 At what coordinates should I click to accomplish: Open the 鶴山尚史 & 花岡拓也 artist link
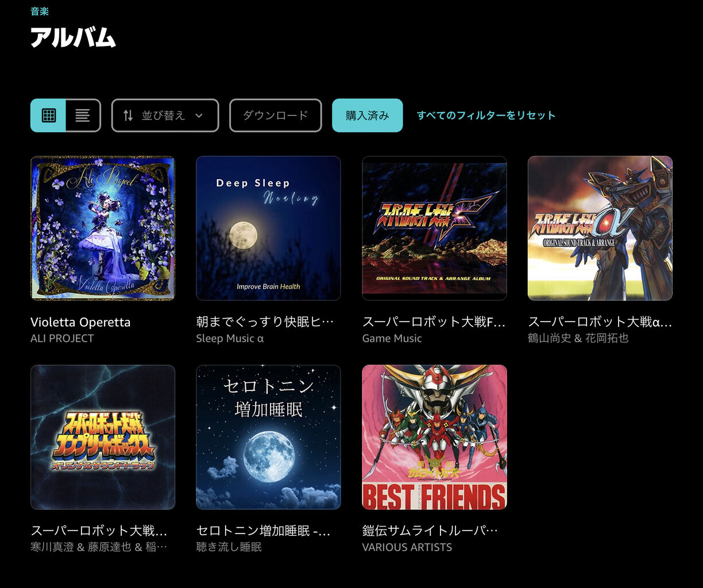point(578,338)
